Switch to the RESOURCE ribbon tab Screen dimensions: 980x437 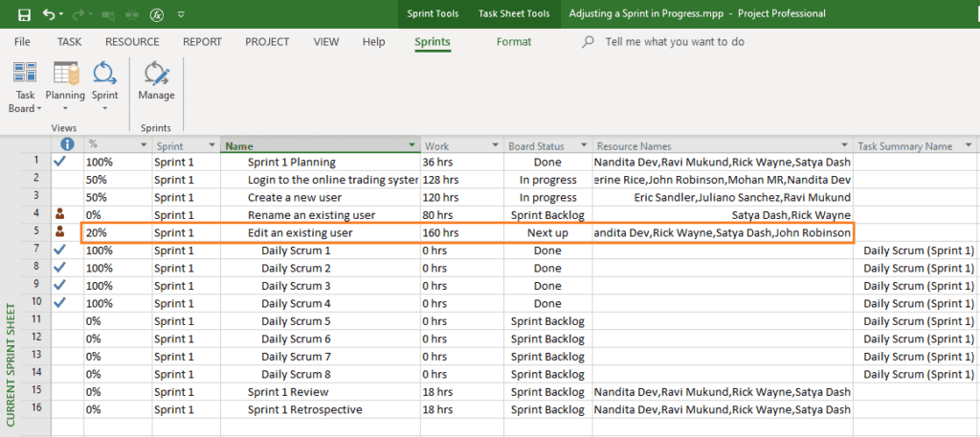tap(132, 42)
